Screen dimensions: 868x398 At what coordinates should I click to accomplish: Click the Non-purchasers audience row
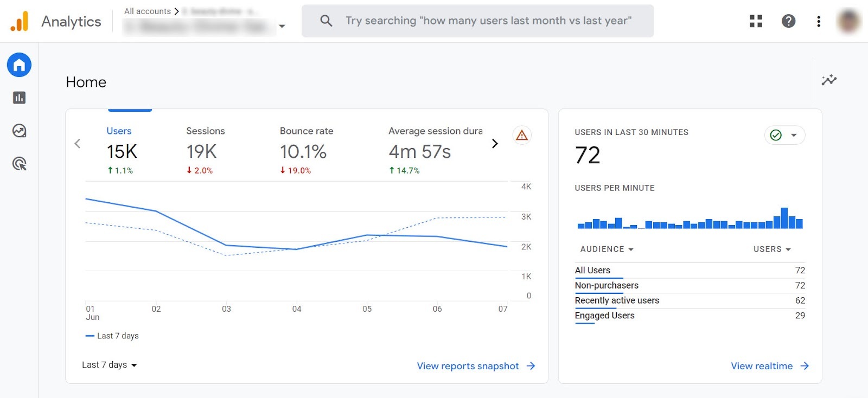tap(690, 285)
